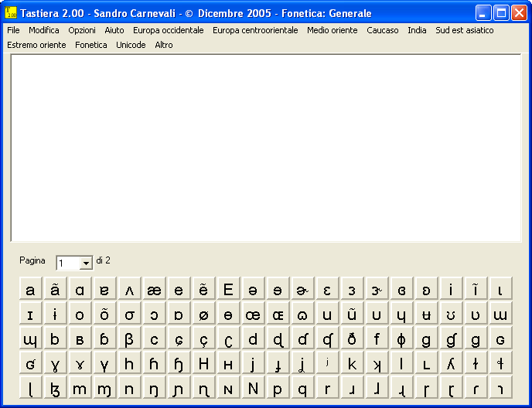Image resolution: width=532 pixels, height=408 pixels.
Task: Insert the eng ŋ character key
Action: pos(154,387)
